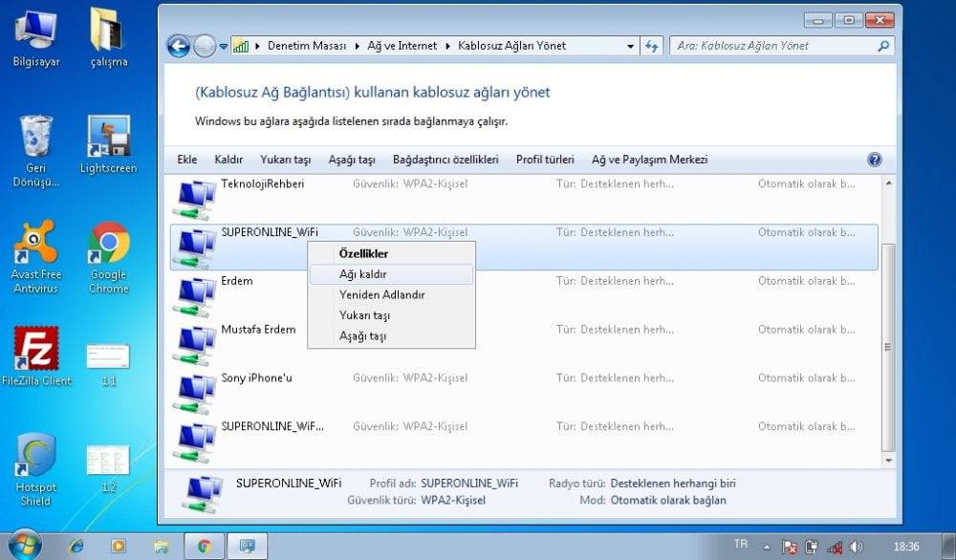Click the Forward navigation arrow
The height and width of the screenshot is (560, 956).
click(x=205, y=46)
